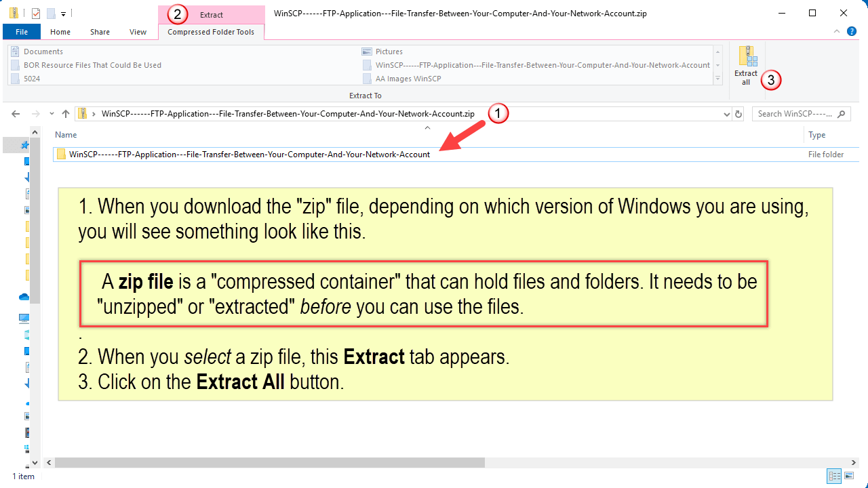
Task: Click the File folder type cell
Action: pos(826,155)
